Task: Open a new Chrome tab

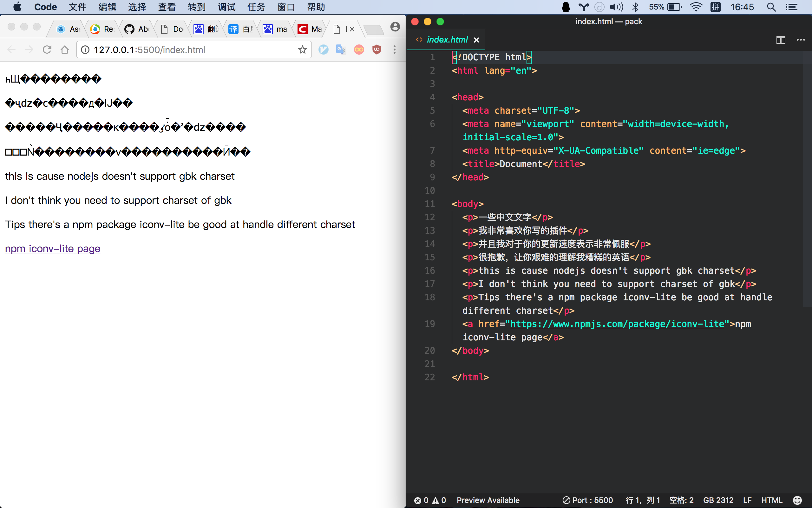Action: coord(374,30)
